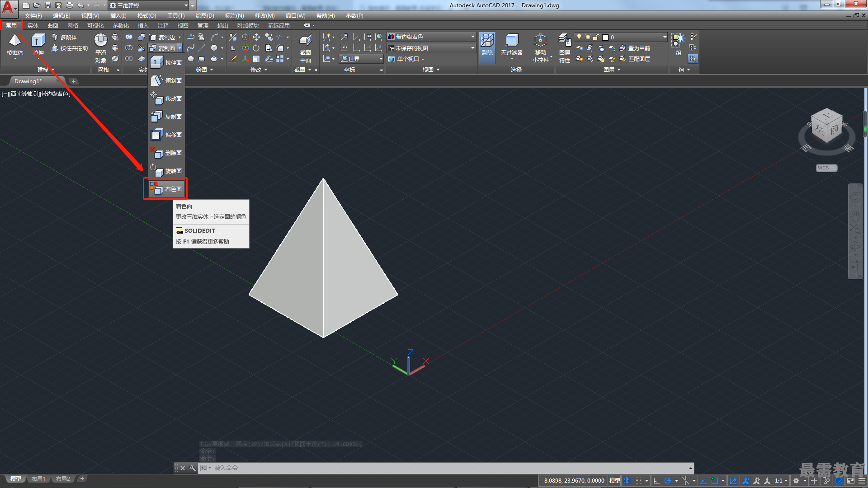
Task: Expand the Single Viewport (单个视口) dropdown
Action: tap(406, 59)
